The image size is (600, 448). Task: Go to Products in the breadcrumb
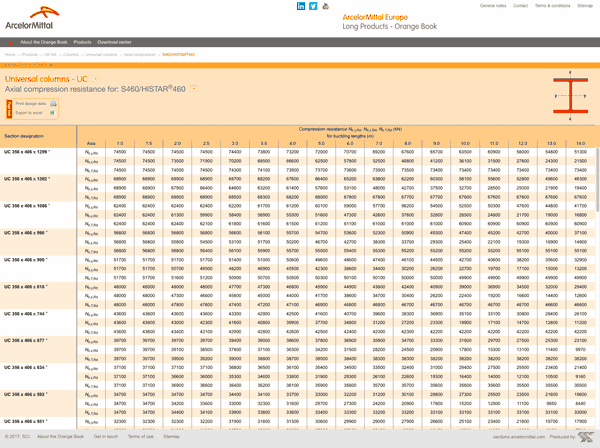click(x=30, y=55)
